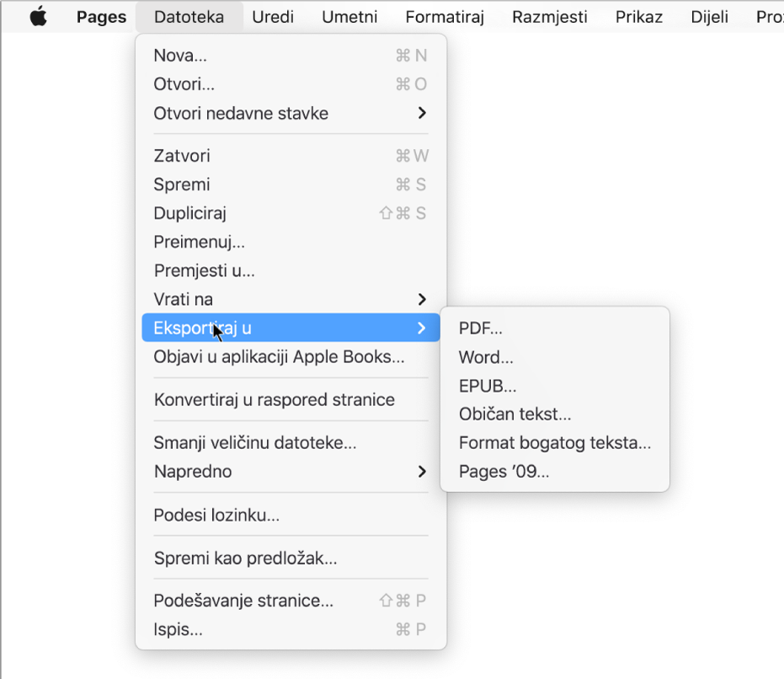Expand the Vrati na submenu
The image size is (784, 679).
(291, 299)
